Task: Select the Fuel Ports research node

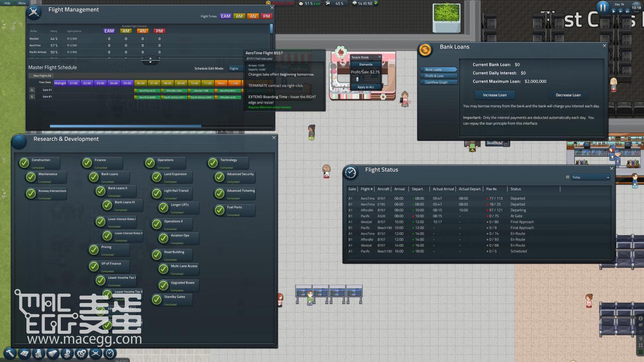Action: pyautogui.click(x=235, y=210)
